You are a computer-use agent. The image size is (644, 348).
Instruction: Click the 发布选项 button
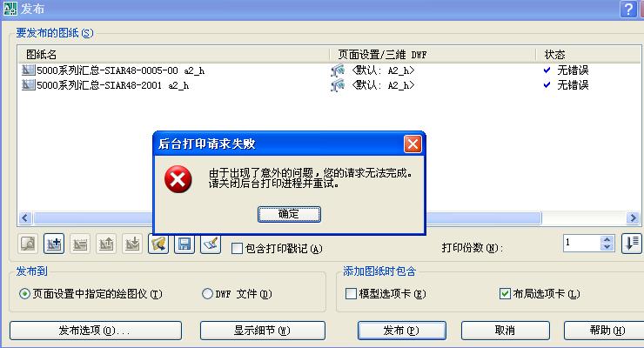pyautogui.click(x=95, y=331)
